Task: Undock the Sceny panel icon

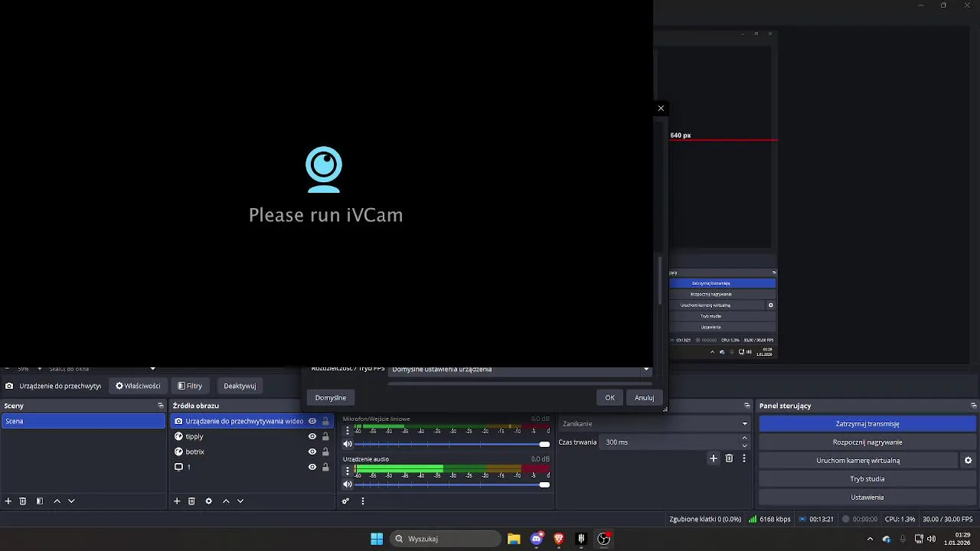Action: click(161, 406)
